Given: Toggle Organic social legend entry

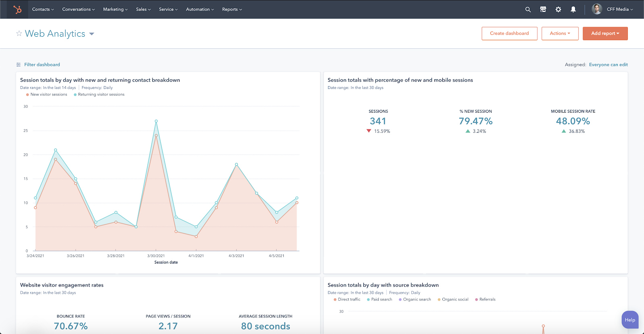Looking at the screenshot, I should tap(453, 299).
